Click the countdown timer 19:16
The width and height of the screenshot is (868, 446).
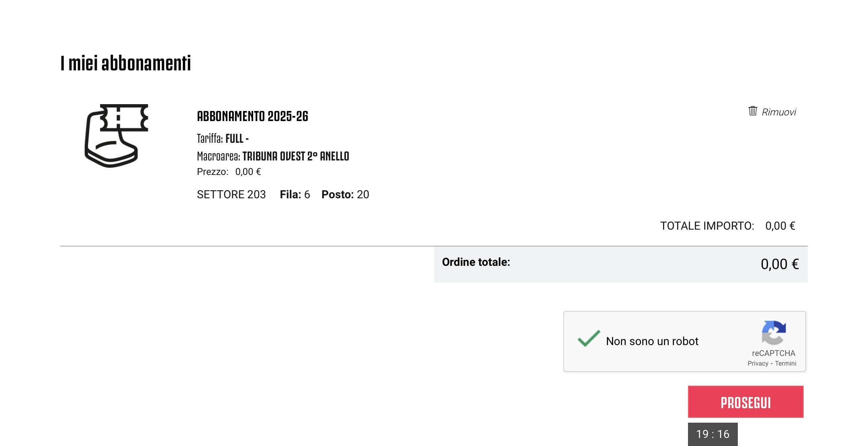click(x=712, y=434)
